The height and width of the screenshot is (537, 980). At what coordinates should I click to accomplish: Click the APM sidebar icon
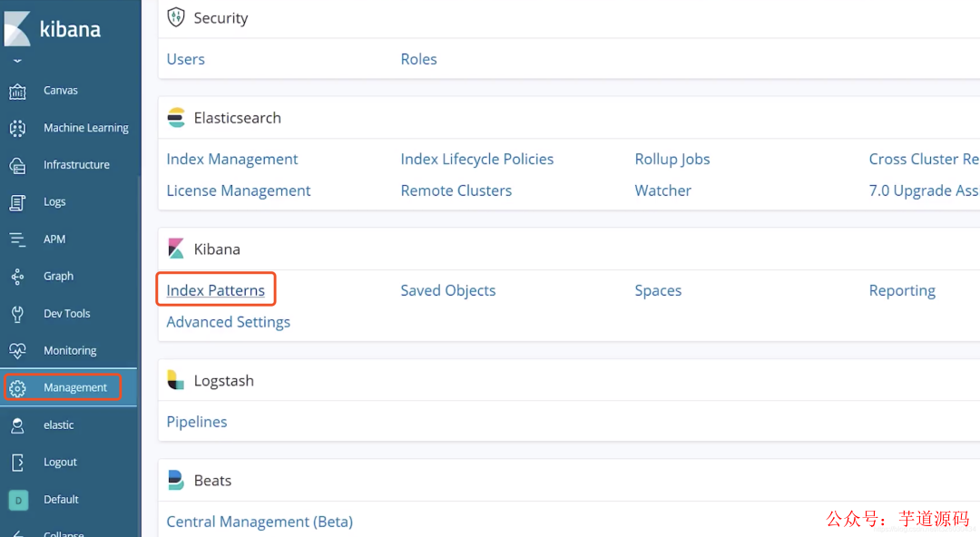[17, 239]
